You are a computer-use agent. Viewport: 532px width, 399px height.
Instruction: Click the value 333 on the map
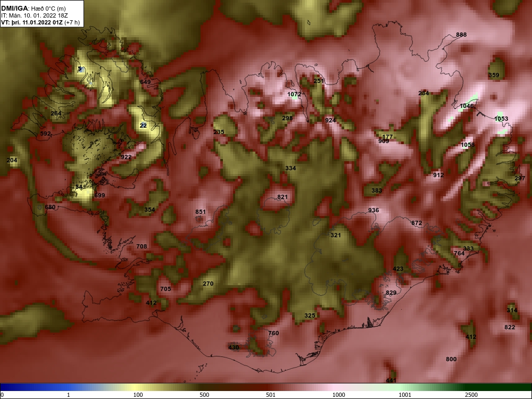point(468,248)
